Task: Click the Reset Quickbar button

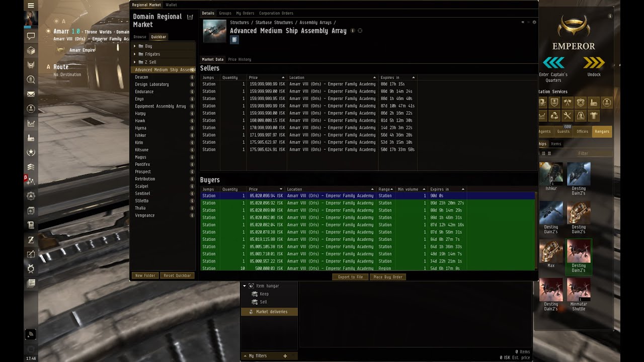Action: [177, 276]
